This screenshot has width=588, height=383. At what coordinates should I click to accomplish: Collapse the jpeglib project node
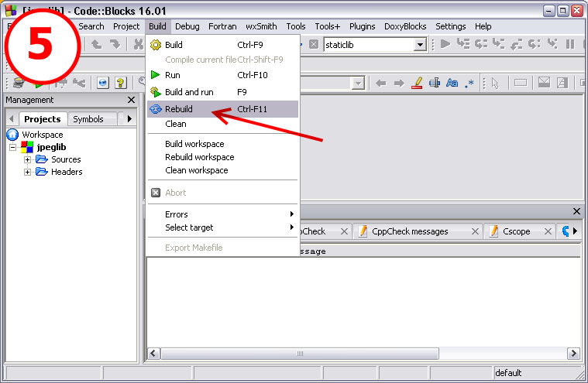pos(12,147)
